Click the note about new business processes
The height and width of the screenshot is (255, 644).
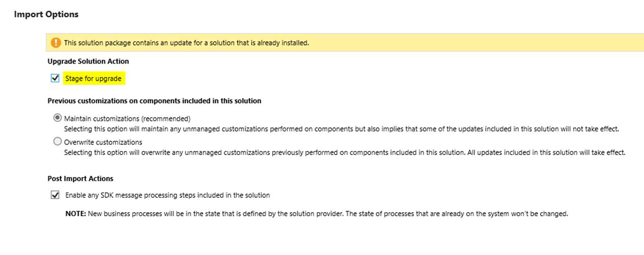[x=317, y=214]
